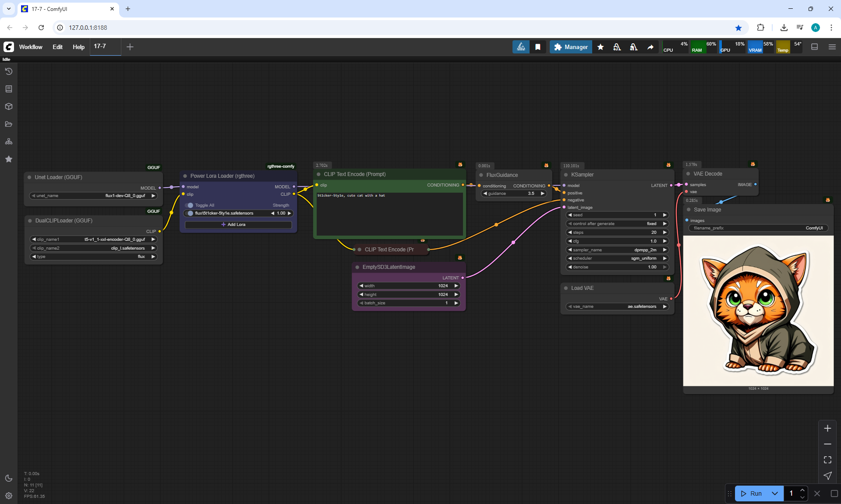Open the scheduler sgm_uniform dropdown

pyautogui.click(x=617, y=258)
